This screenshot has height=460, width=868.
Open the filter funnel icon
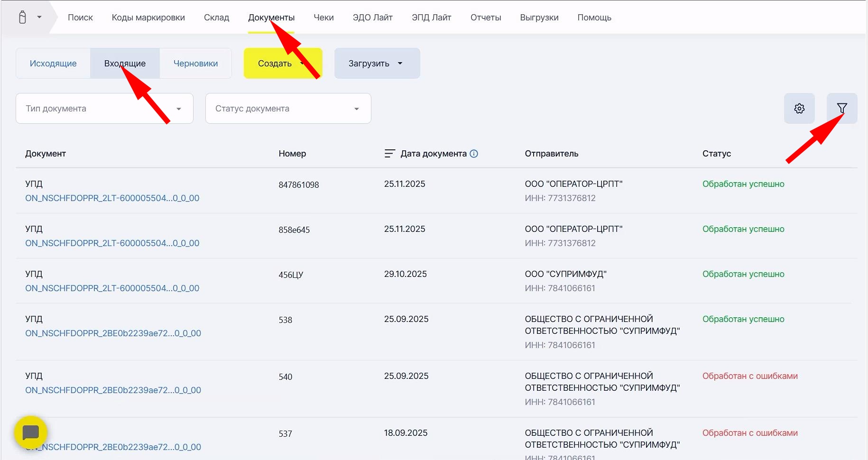point(841,109)
